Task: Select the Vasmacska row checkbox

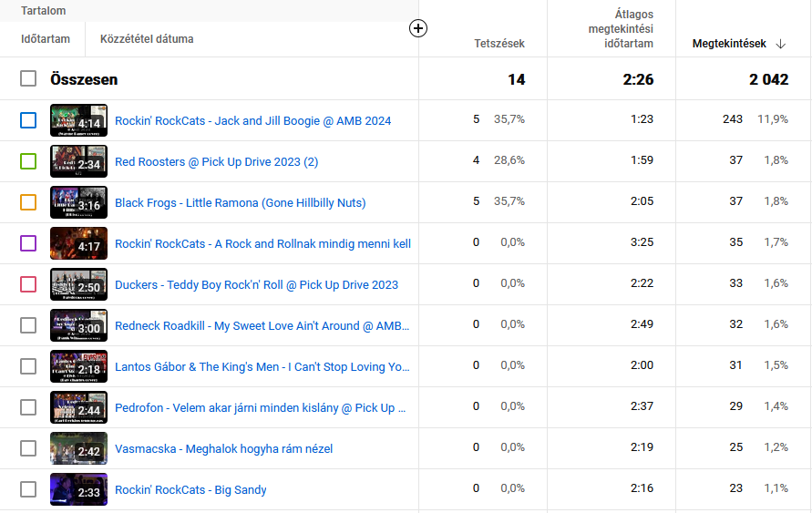Action: [x=28, y=448]
